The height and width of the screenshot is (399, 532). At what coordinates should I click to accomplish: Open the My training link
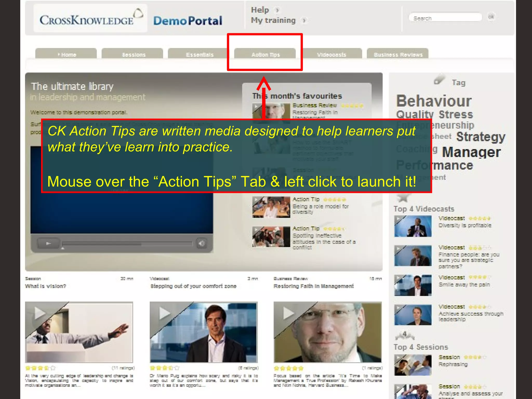[273, 20]
